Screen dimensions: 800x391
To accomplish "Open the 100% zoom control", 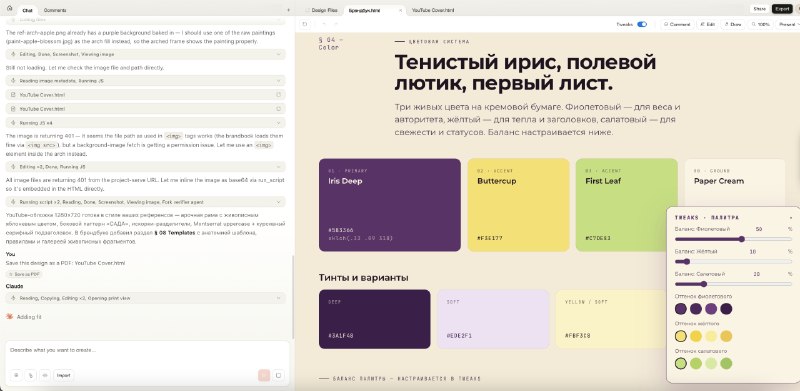I will click(760, 24).
